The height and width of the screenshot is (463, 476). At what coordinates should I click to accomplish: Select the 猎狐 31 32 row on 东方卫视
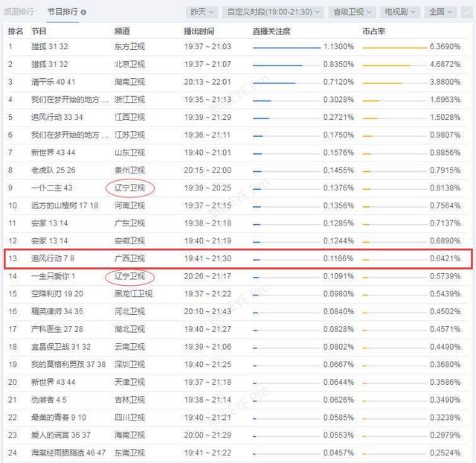[238, 46]
